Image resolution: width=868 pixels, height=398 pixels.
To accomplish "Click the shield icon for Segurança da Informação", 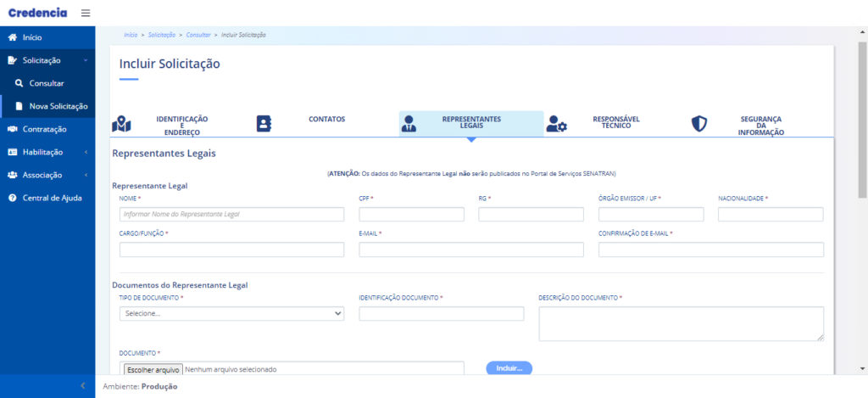I will tap(699, 124).
